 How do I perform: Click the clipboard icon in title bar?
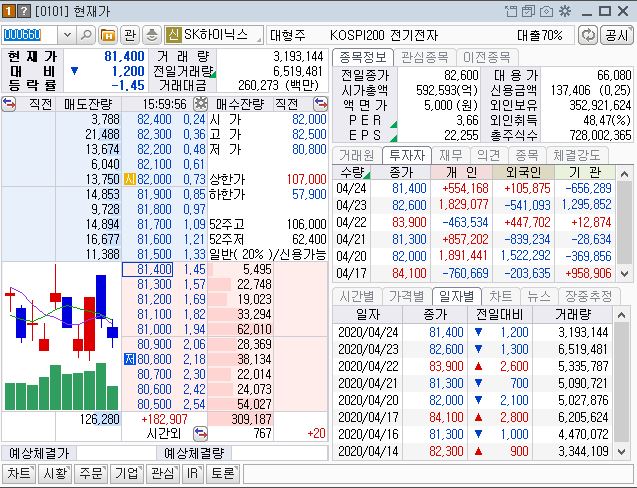(511, 11)
